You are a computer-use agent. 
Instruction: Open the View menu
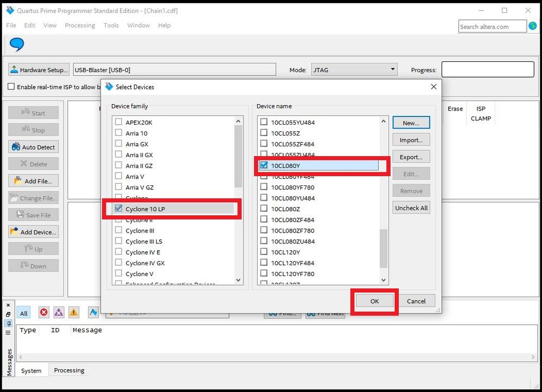click(x=50, y=25)
